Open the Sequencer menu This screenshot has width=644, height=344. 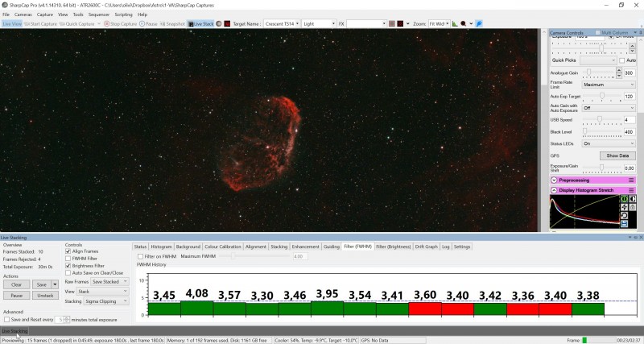pyautogui.click(x=98, y=15)
